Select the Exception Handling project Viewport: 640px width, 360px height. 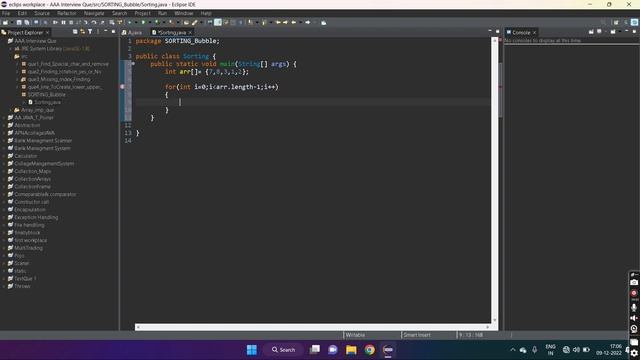36,218
